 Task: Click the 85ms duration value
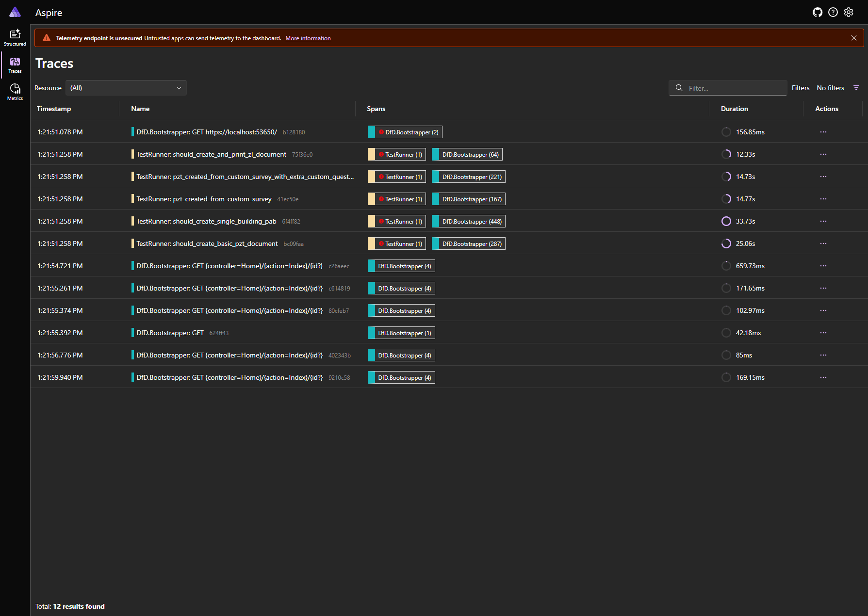click(744, 355)
